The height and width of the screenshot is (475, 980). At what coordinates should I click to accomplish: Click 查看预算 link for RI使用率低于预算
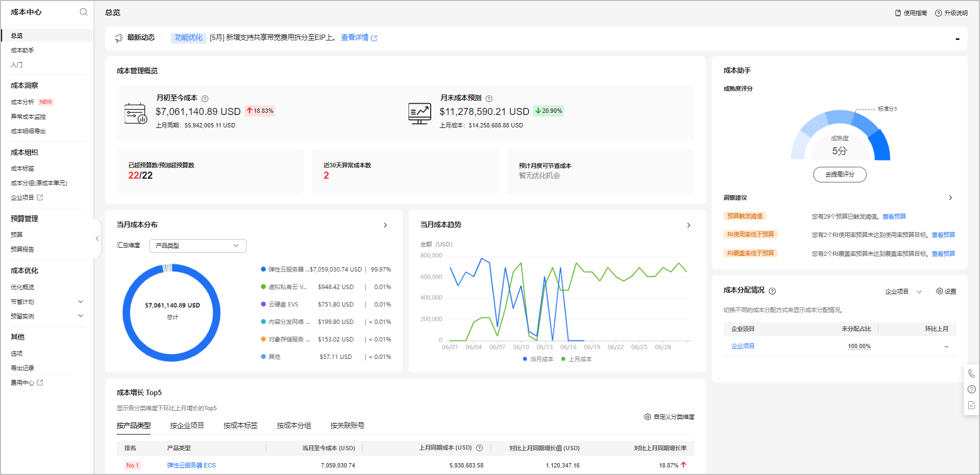point(943,235)
